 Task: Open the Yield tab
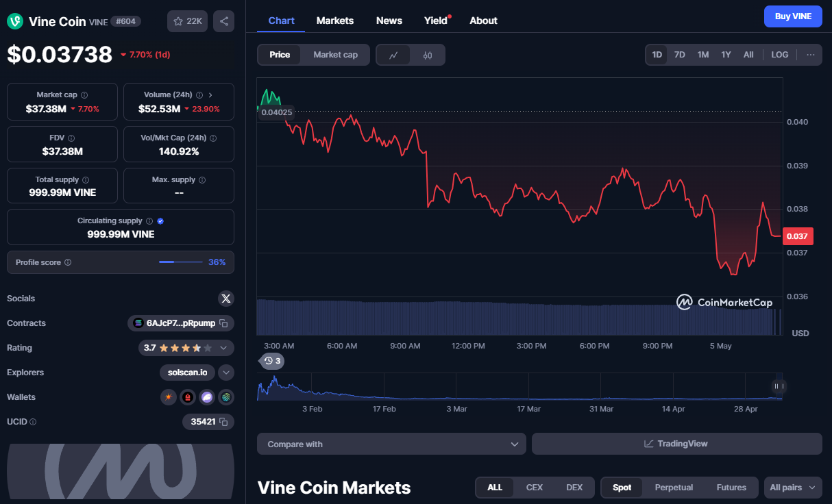click(x=435, y=21)
